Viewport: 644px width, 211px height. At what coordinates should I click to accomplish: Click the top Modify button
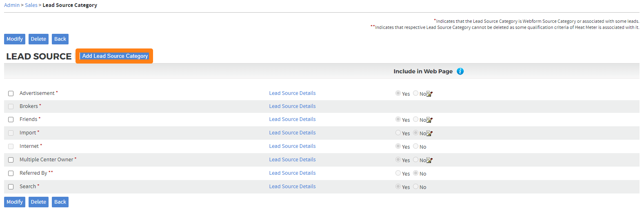pyautogui.click(x=15, y=39)
